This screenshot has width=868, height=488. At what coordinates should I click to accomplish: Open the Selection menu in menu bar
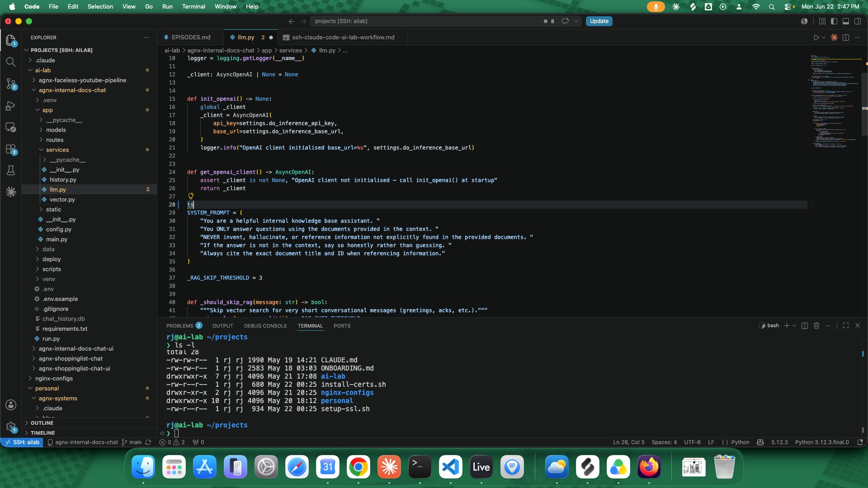pos(100,7)
